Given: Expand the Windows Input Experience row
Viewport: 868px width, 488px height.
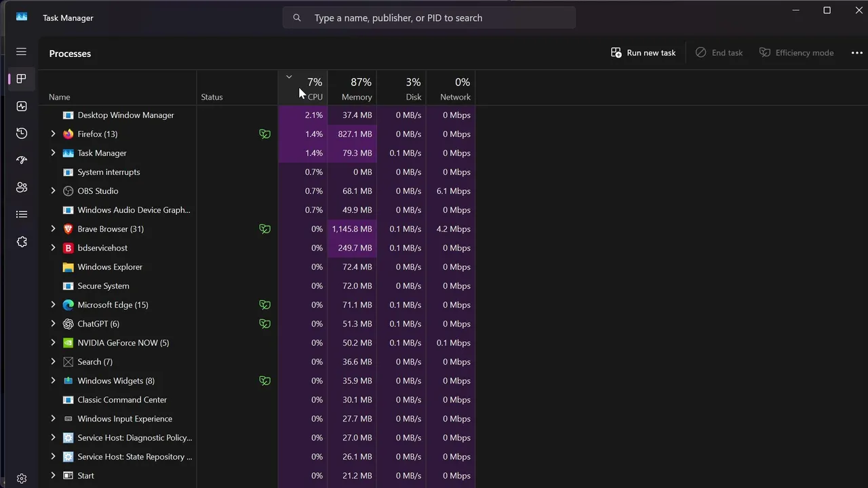Looking at the screenshot, I should pos(53,419).
